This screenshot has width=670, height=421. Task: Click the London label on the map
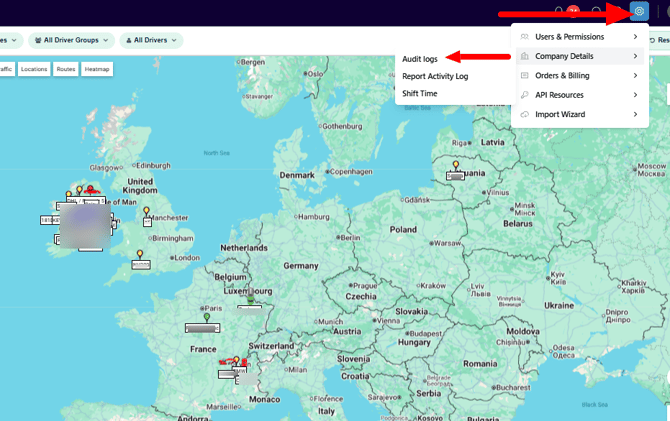[x=187, y=258]
